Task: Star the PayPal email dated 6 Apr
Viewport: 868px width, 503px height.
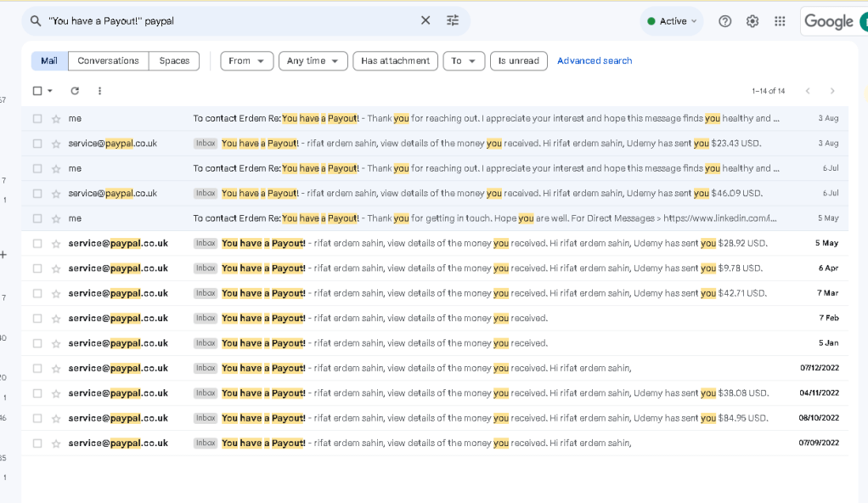Action: click(56, 268)
